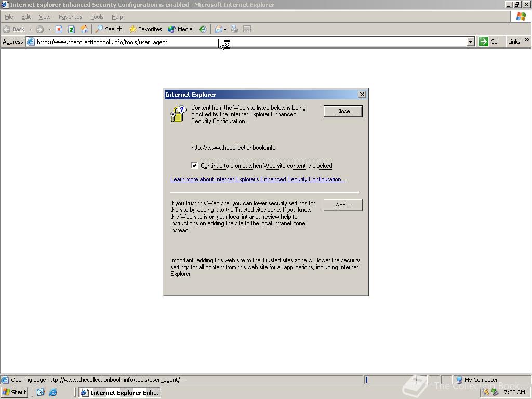The image size is (532, 399).
Task: Open the Edit menu
Action: tap(26, 17)
